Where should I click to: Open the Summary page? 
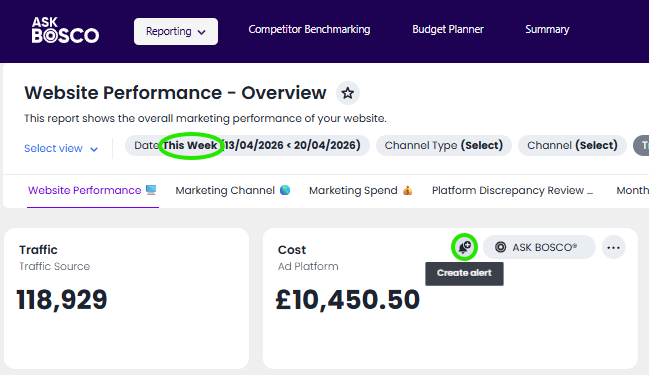click(x=547, y=29)
